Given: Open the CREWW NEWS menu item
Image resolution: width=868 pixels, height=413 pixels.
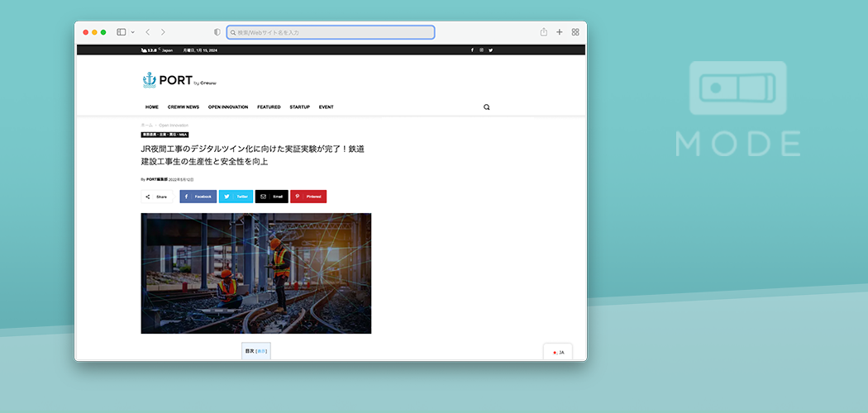Looking at the screenshot, I should tap(183, 107).
